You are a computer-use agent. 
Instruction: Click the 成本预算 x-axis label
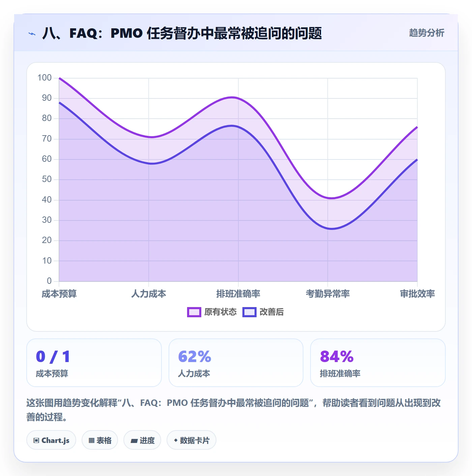(59, 294)
